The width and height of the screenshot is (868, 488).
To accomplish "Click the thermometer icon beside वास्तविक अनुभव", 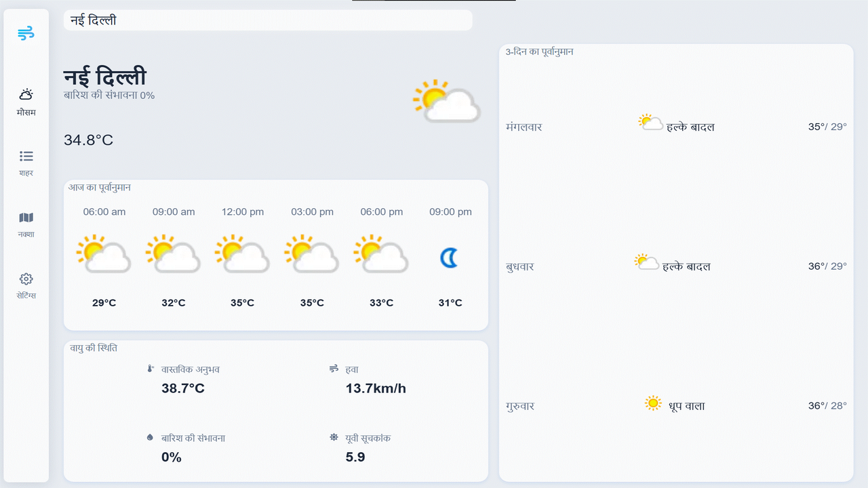I will click(151, 368).
